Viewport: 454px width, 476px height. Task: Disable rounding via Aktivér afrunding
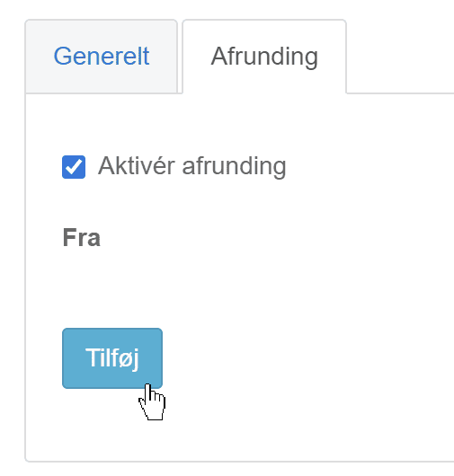[74, 167]
